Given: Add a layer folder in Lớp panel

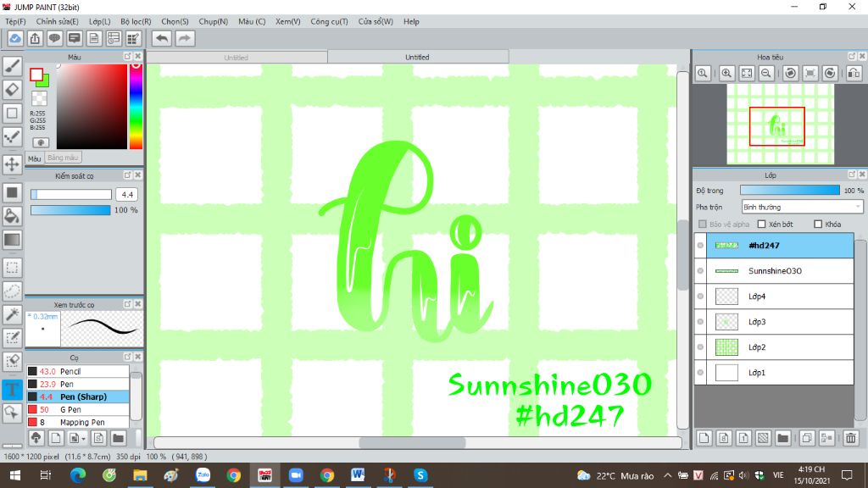Looking at the screenshot, I should click(782, 438).
